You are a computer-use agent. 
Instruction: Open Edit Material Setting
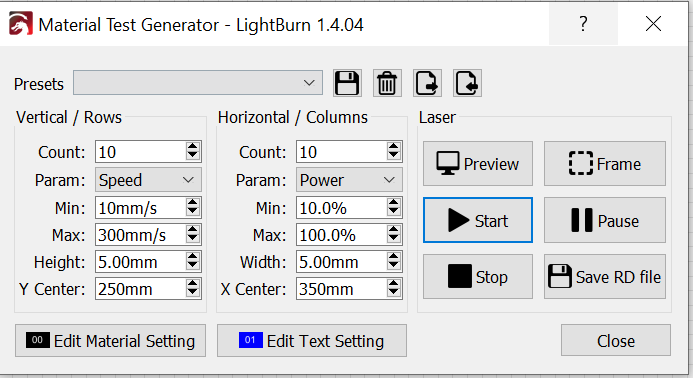(110, 340)
